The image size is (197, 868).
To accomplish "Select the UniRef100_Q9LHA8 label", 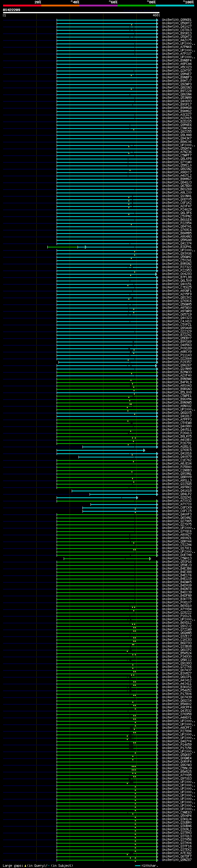I will pyautogui.click(x=177, y=135).
